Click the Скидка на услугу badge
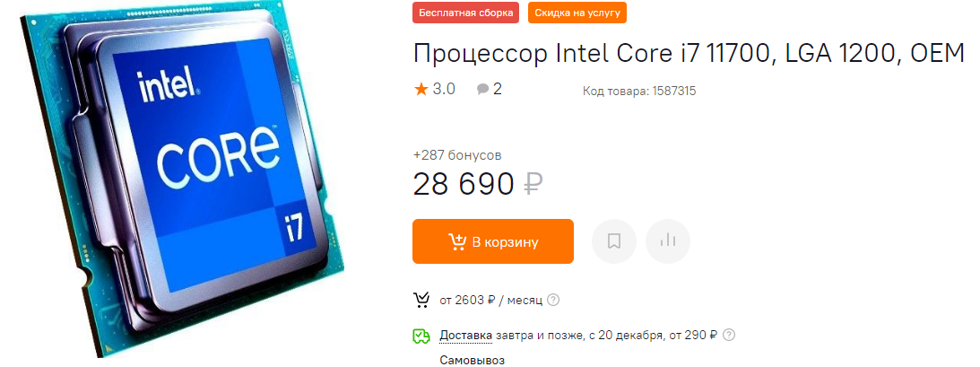Viewport: 980px width, 367px height. point(577,13)
